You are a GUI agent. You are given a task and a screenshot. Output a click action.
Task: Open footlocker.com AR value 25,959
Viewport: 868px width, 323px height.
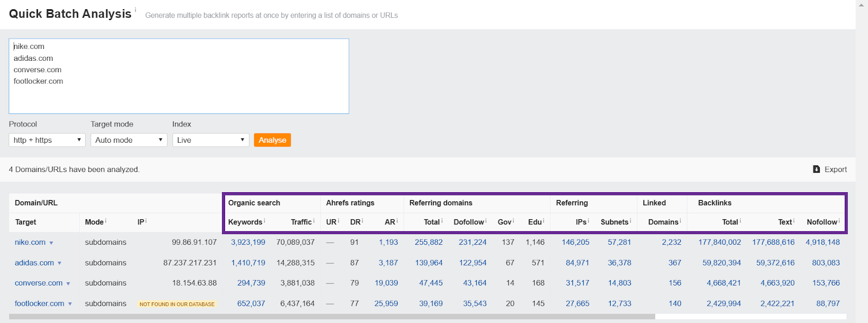(386, 303)
